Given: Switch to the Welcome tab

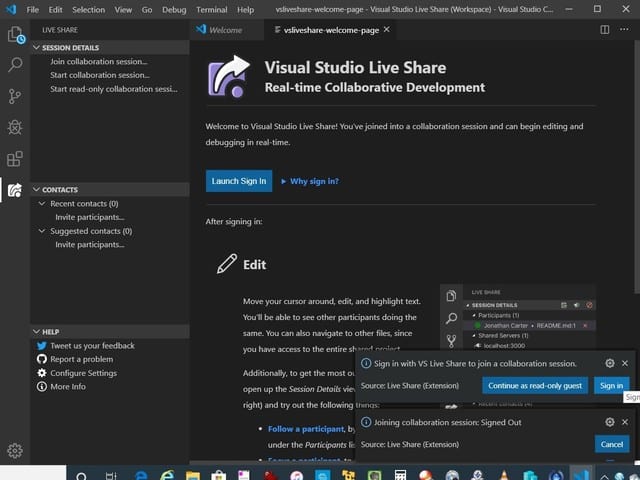Looking at the screenshot, I should (x=225, y=30).
